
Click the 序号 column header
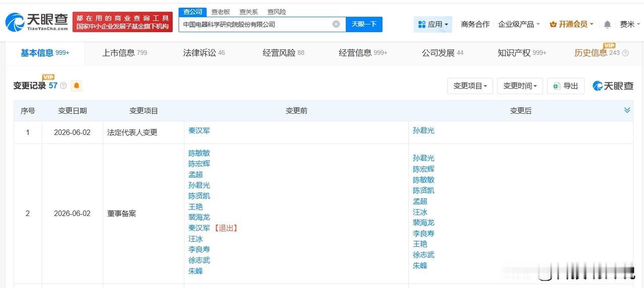[x=28, y=111]
